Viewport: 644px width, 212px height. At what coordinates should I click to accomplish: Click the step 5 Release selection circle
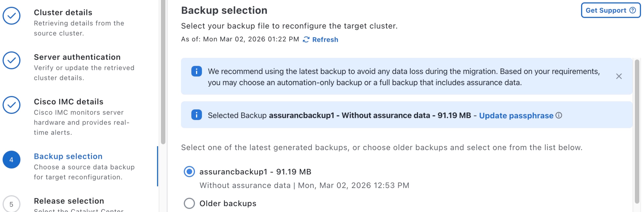11,204
